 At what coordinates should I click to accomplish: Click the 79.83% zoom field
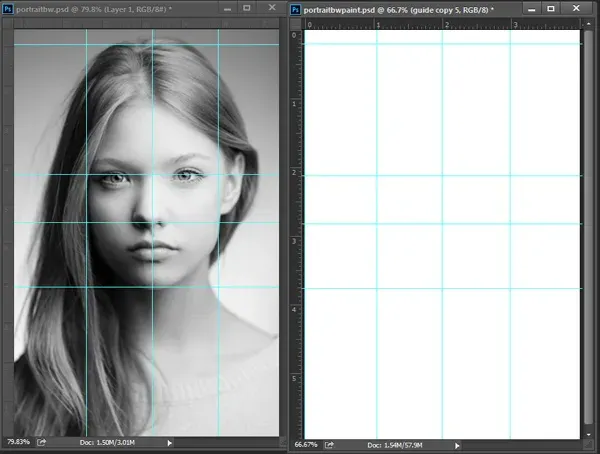18,442
